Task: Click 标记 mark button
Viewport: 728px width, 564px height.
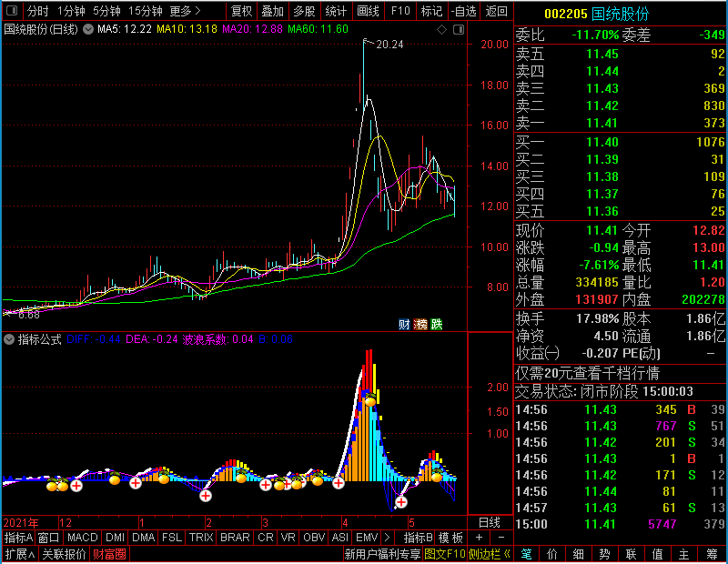Action: point(431,11)
